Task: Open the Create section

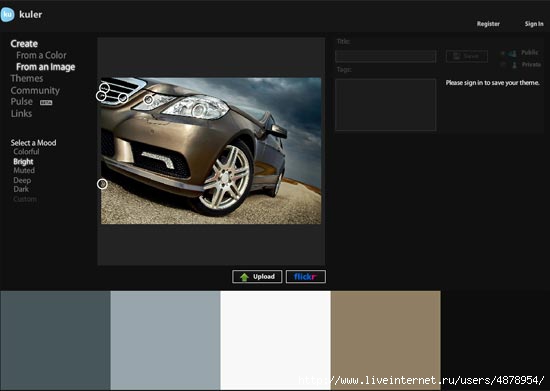Action: click(x=24, y=44)
